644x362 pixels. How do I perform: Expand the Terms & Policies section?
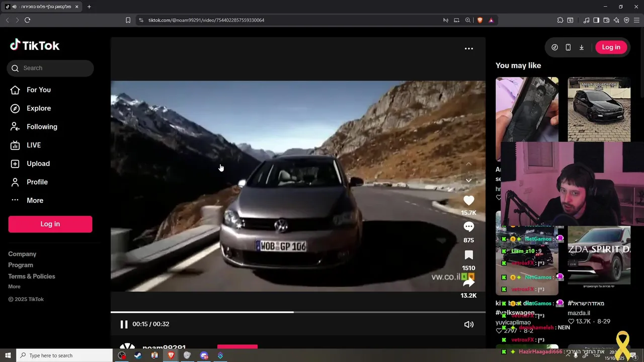tap(32, 276)
